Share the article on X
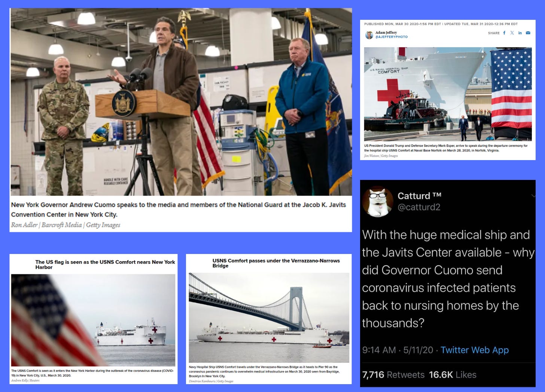The image size is (545, 392). pyautogui.click(x=512, y=33)
